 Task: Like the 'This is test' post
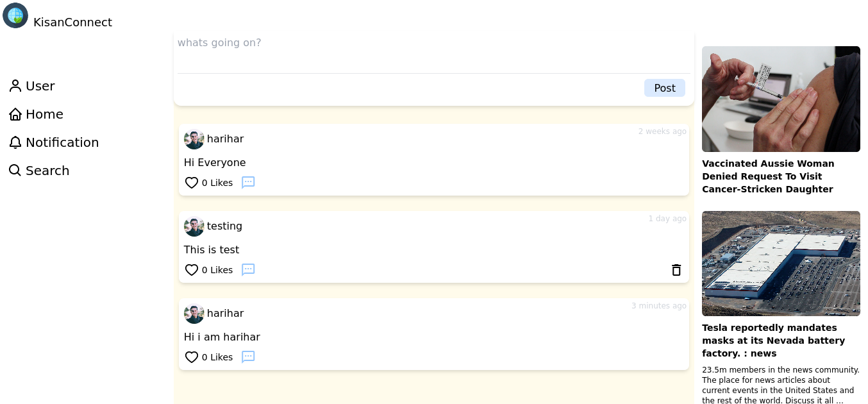192,269
